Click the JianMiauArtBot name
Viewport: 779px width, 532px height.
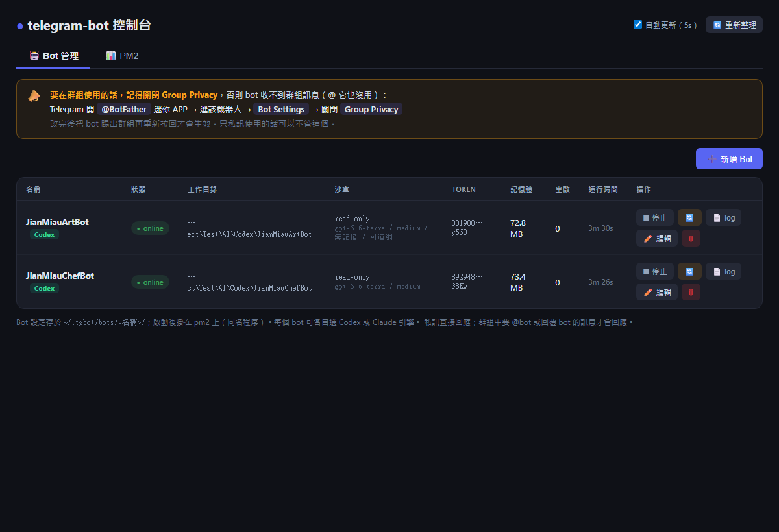pos(57,222)
